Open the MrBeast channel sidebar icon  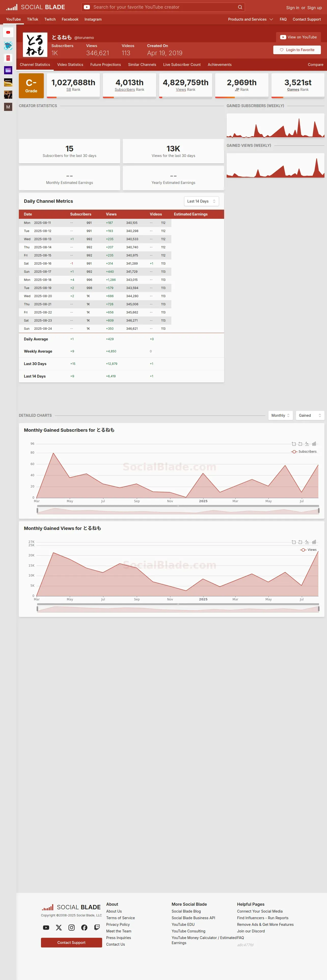pyautogui.click(x=8, y=46)
